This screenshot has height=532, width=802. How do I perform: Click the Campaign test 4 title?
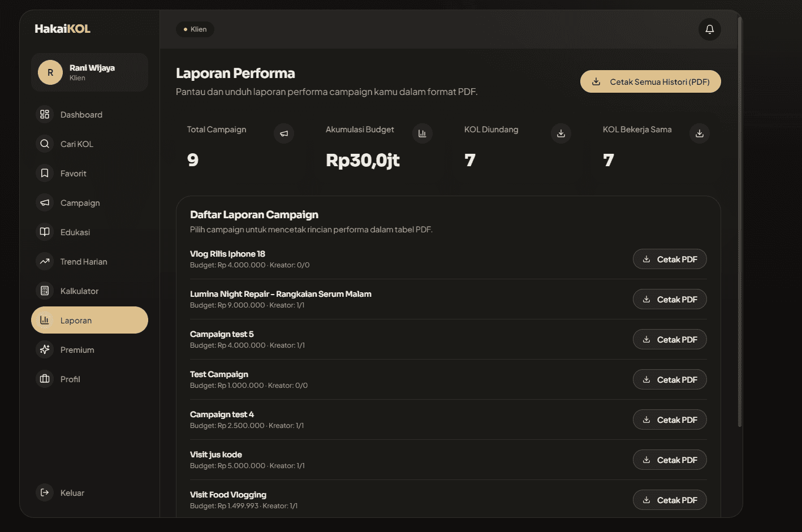click(x=222, y=414)
